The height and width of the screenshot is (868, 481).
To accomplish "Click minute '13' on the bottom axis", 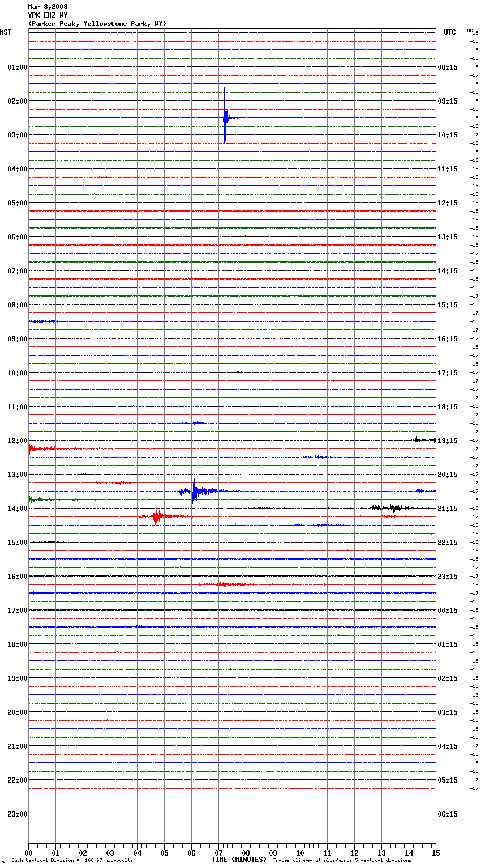I will 381,853.
